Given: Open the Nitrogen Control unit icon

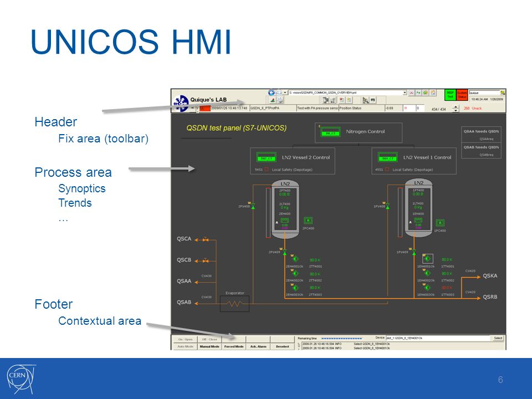Looking at the screenshot, I should click(x=330, y=132).
